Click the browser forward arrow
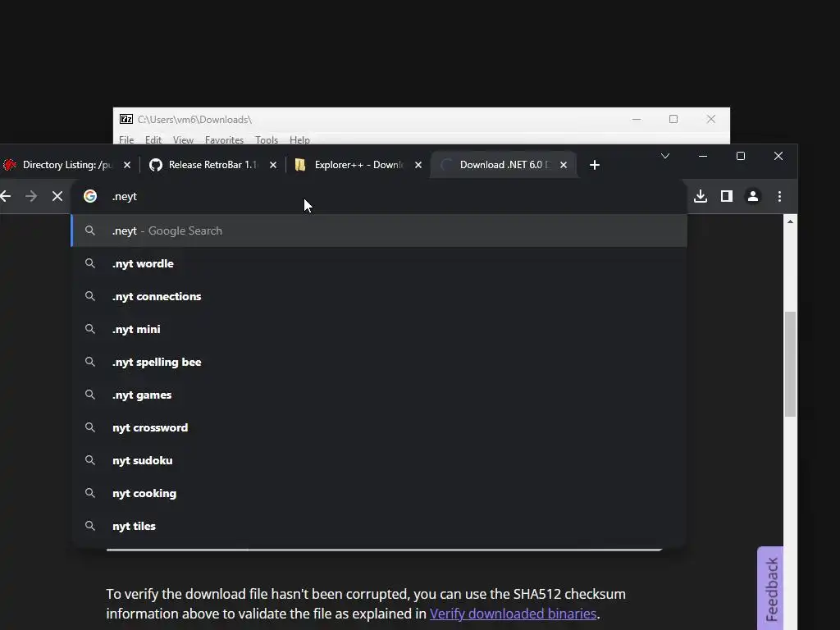This screenshot has height=630, width=840. (31, 196)
